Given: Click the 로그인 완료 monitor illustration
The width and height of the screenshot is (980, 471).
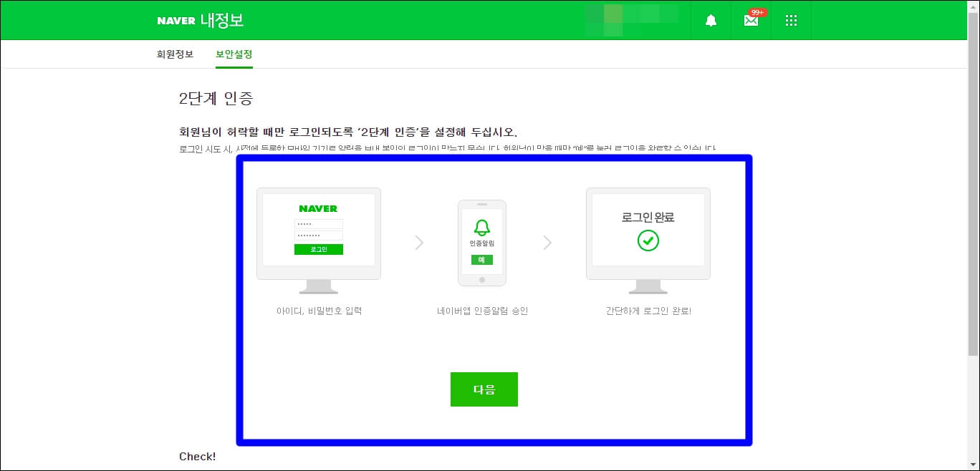Looking at the screenshot, I should (648, 241).
